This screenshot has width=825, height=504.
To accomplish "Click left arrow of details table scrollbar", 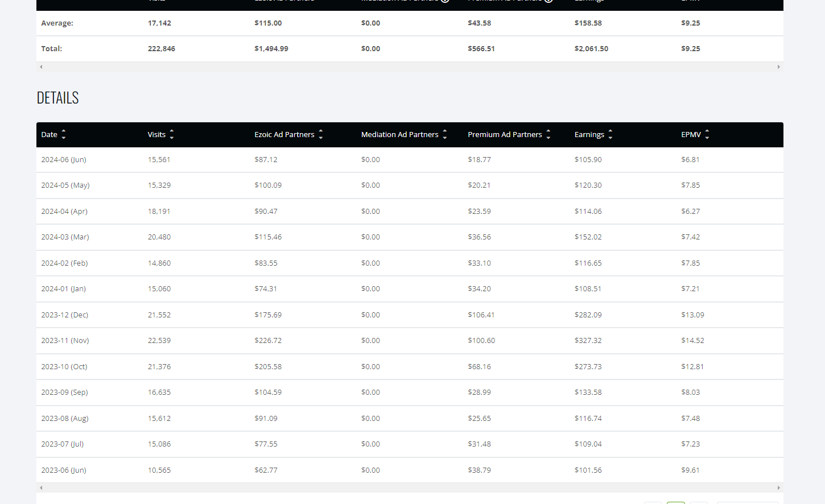I will (x=41, y=488).
